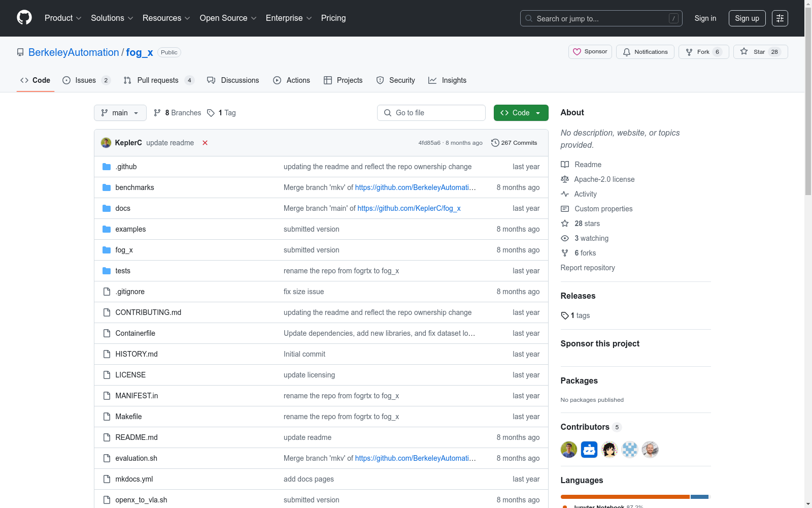View the 1 Tag link
This screenshot has height=508, width=812.
pos(222,113)
